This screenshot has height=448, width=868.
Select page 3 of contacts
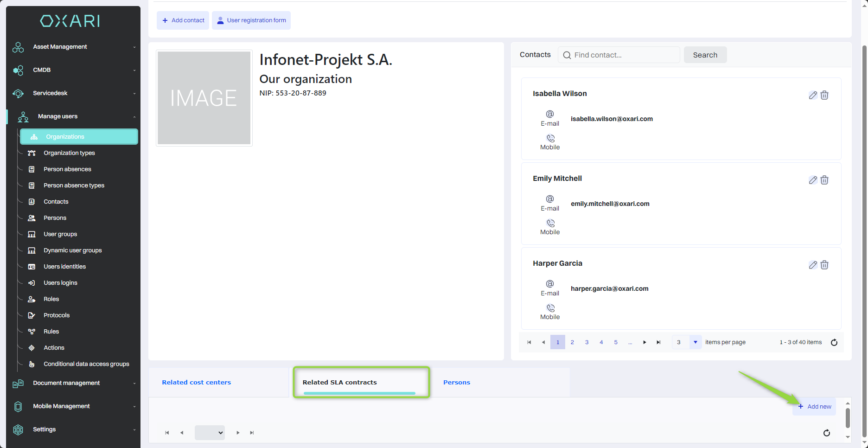587,342
